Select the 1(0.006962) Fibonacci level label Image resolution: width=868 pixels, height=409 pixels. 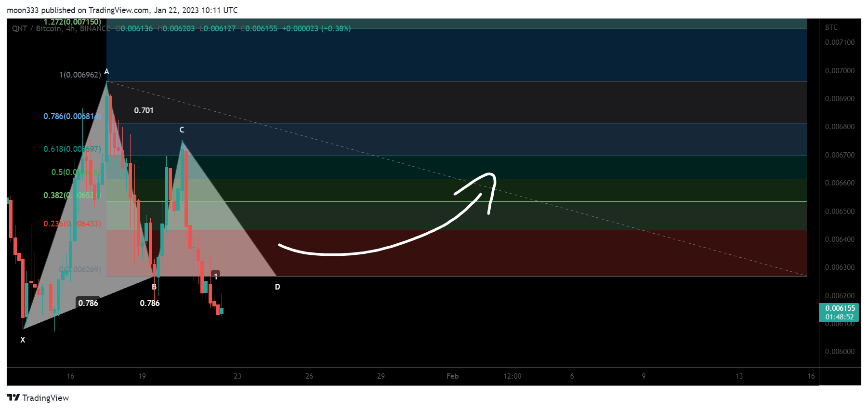point(80,75)
